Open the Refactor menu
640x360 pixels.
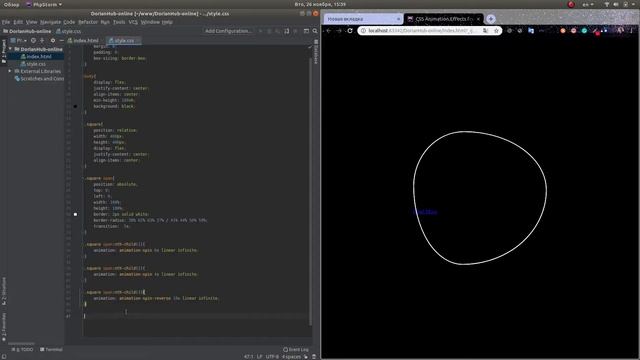88,22
